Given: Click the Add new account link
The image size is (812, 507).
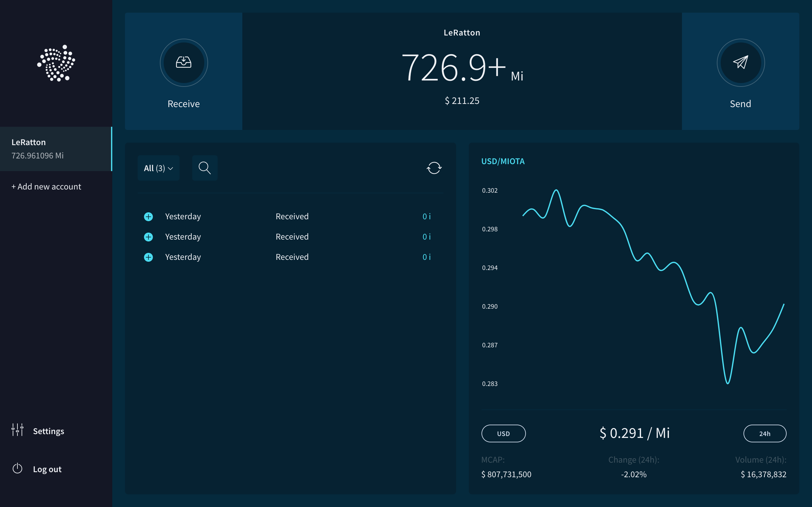Looking at the screenshot, I should click(46, 186).
